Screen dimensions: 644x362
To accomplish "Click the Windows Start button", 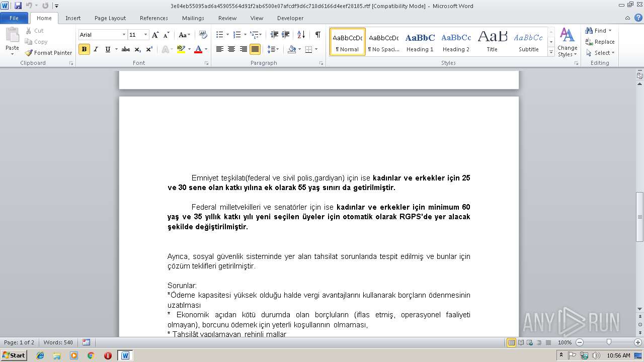I will pos(14,355).
